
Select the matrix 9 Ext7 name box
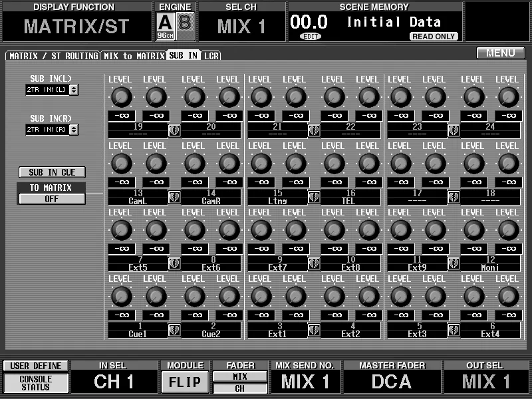[277, 263]
